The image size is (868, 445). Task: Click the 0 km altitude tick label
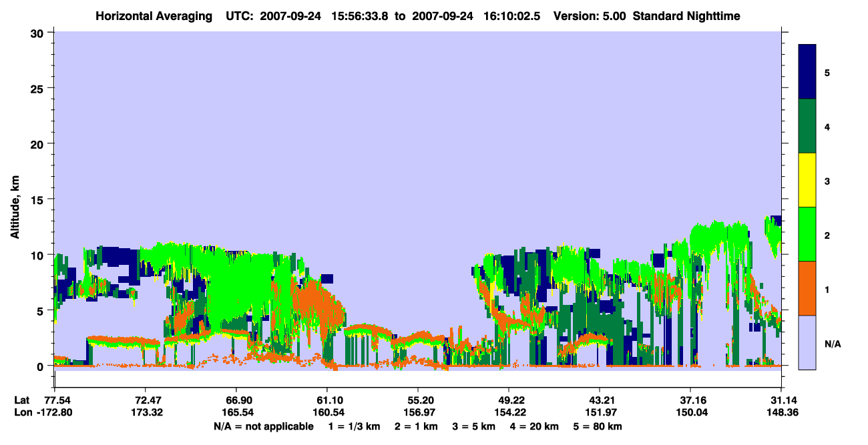pos(42,366)
